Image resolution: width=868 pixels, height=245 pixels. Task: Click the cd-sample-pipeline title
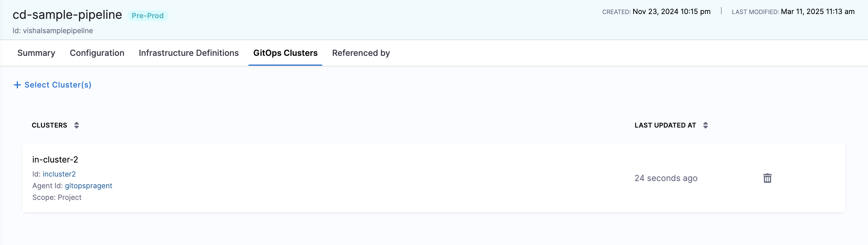click(67, 15)
